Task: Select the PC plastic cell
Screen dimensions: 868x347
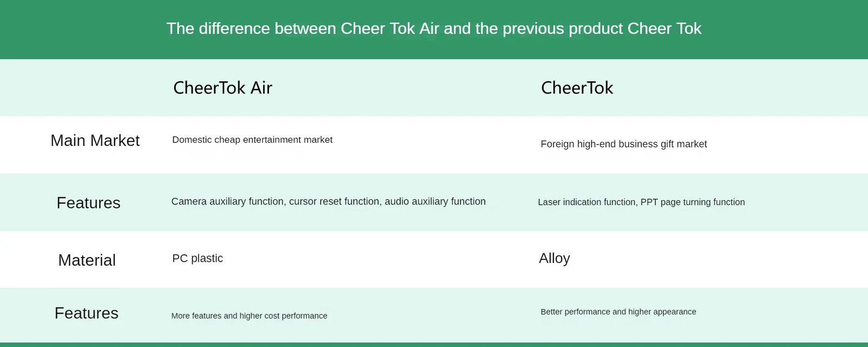Action: 197,259
